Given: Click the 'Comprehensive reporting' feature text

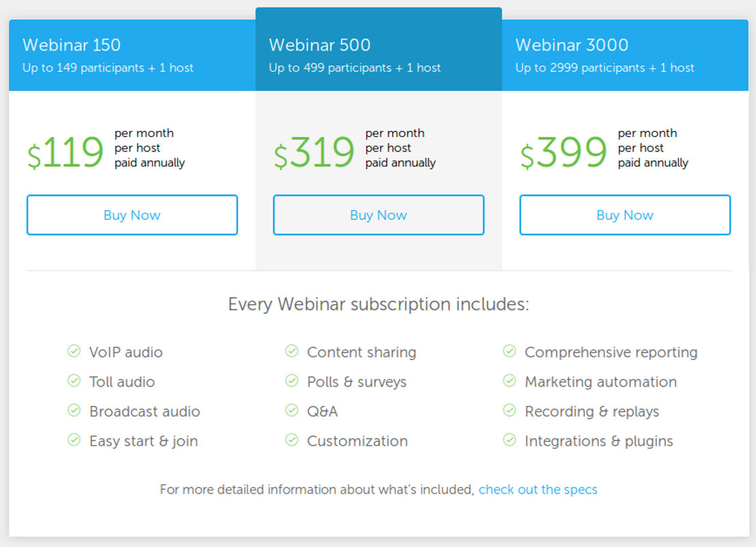Looking at the screenshot, I should [x=611, y=353].
